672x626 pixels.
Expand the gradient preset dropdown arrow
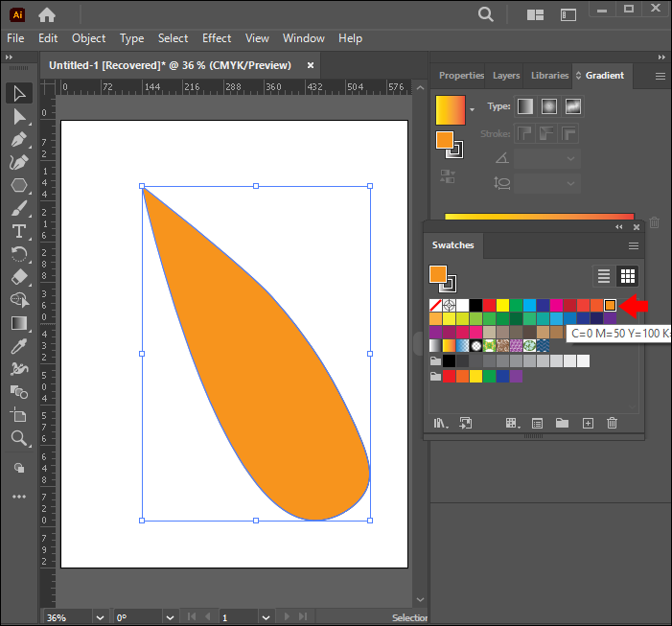coord(472,110)
